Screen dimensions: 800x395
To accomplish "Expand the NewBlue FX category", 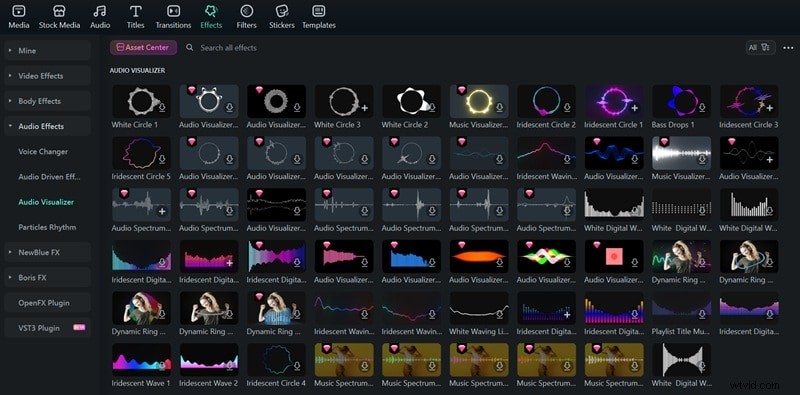I will click(x=47, y=252).
